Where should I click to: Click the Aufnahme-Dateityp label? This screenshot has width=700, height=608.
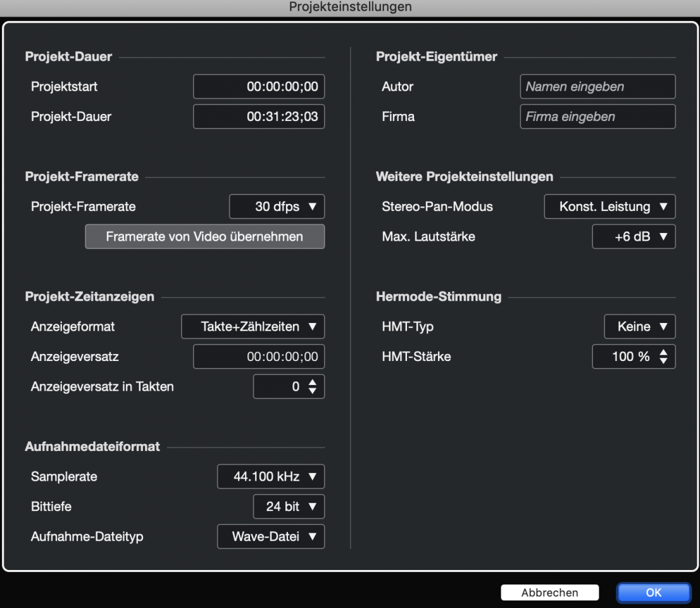pos(87,536)
